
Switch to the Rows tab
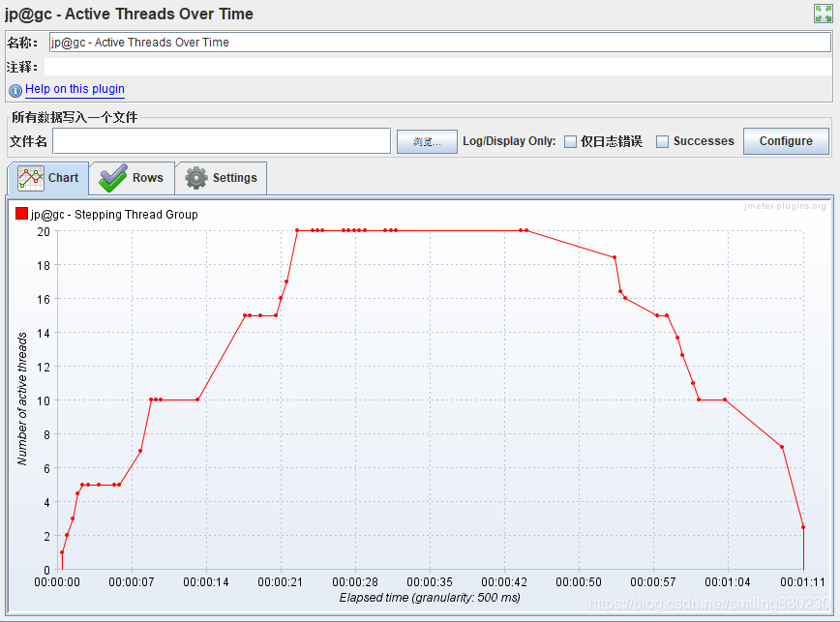(132, 178)
